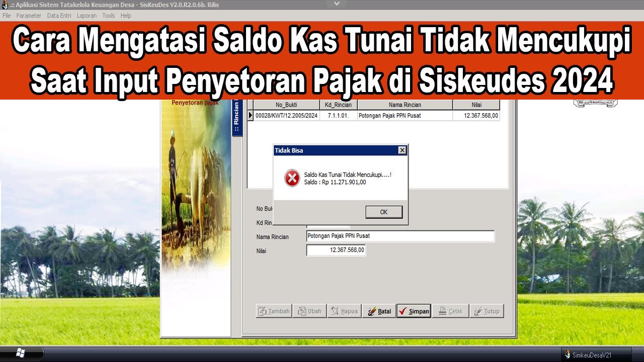Click OK in the Tidak Bisa dialog
Screen dimensions: 644x362
tap(384, 212)
